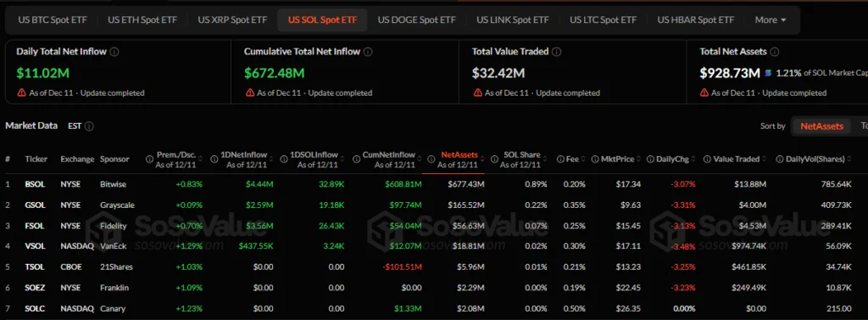Screen dimensions: 868x320
Task: Switch to the US HBAR Spot ETF tab
Action: pos(696,20)
